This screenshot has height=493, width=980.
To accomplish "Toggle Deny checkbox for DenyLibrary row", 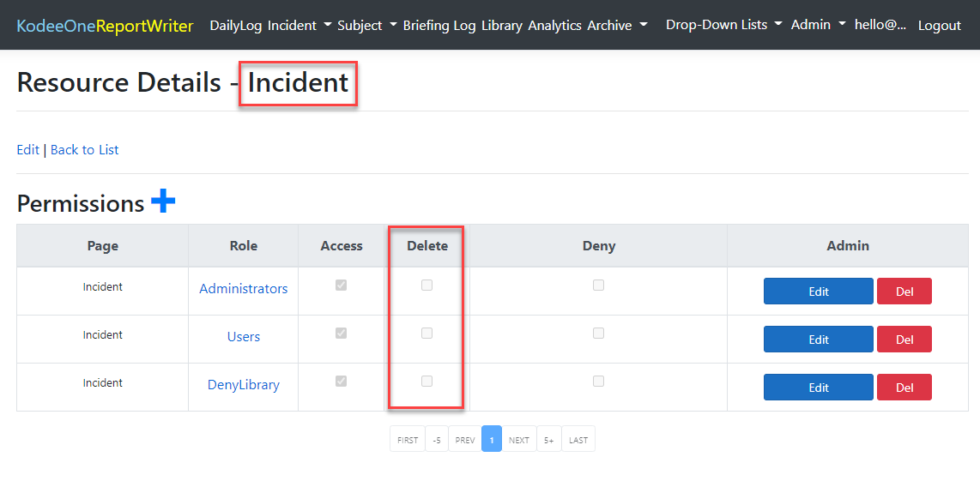I will pos(598,382).
